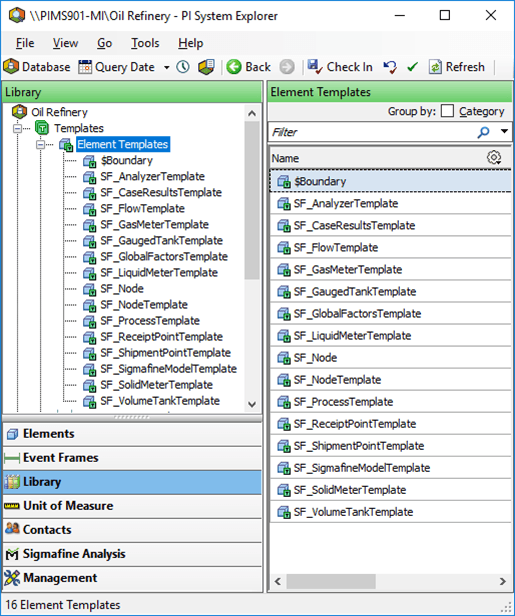Click the green checkmark apply icon

click(412, 67)
